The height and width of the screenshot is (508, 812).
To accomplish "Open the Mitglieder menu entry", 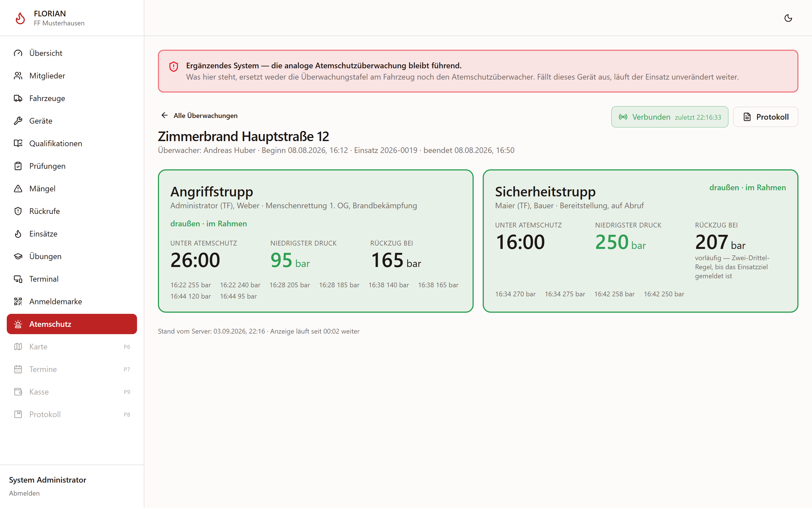I will click(72, 76).
